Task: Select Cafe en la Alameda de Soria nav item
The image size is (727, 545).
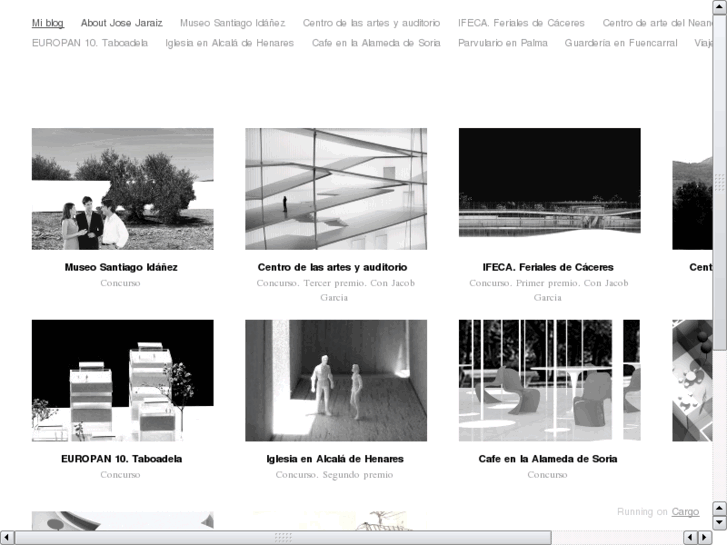Action: (376, 43)
